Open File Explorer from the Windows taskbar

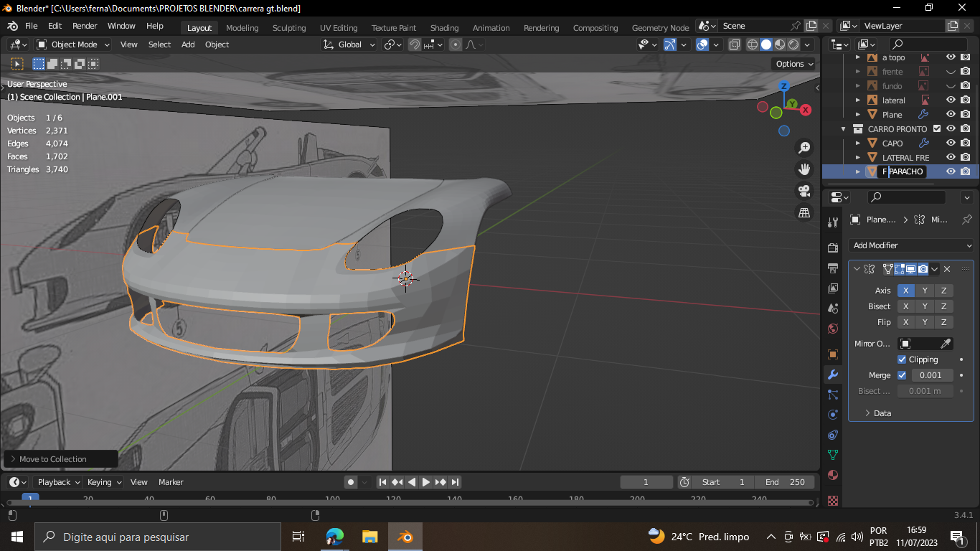369,537
